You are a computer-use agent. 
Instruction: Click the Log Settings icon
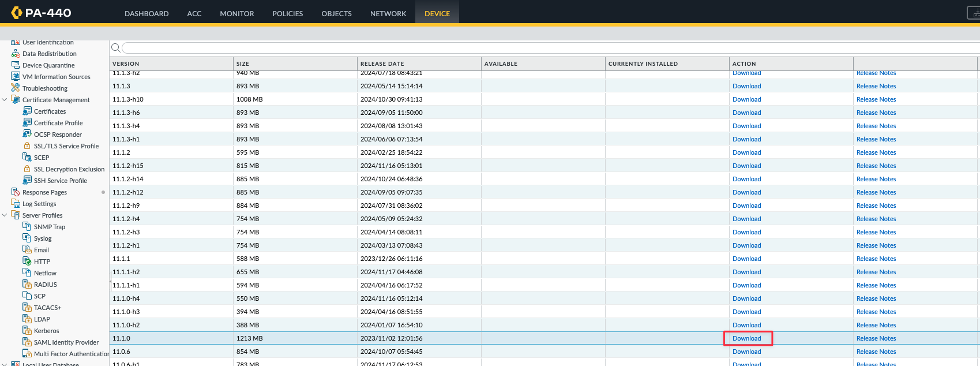16,204
